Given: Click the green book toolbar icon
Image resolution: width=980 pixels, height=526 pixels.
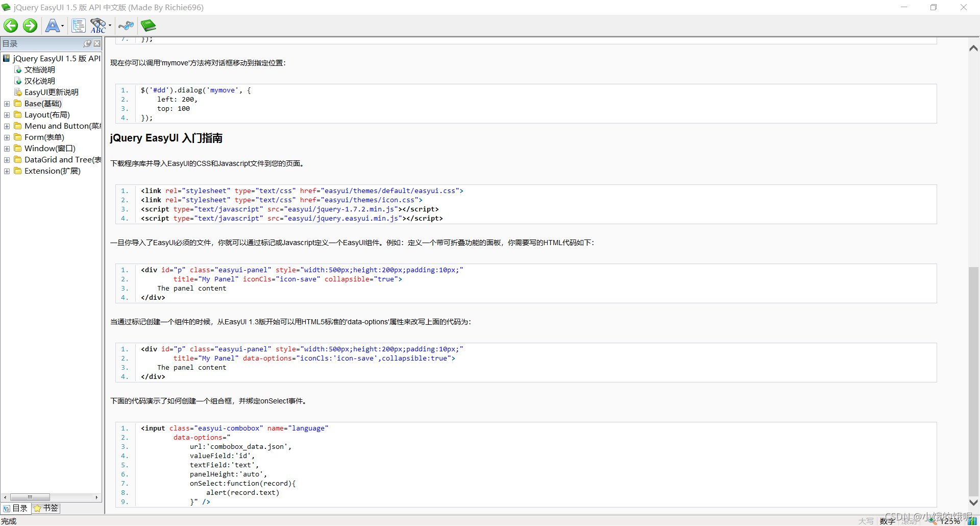Looking at the screenshot, I should (148, 26).
